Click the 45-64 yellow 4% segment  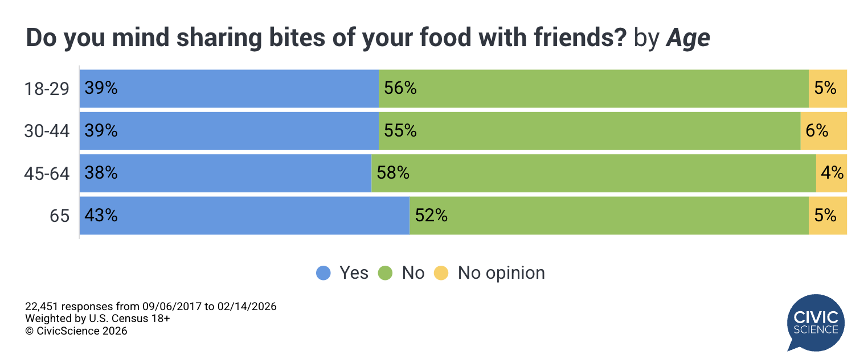832,173
